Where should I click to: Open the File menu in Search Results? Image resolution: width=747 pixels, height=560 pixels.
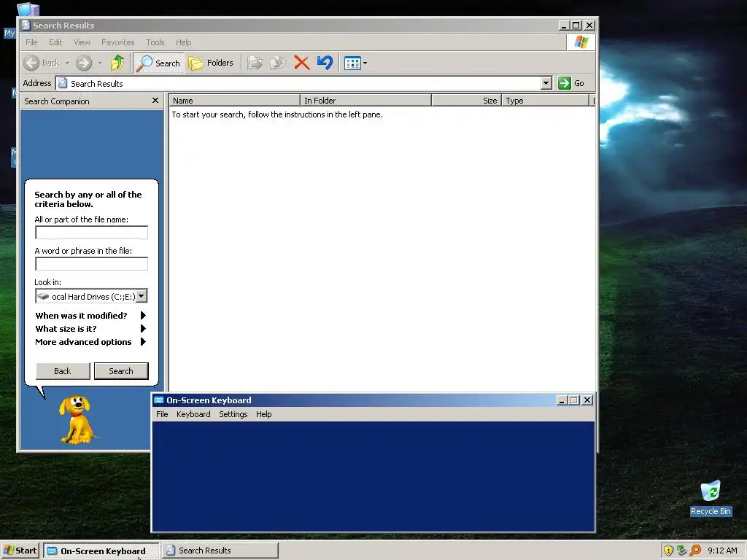click(31, 42)
